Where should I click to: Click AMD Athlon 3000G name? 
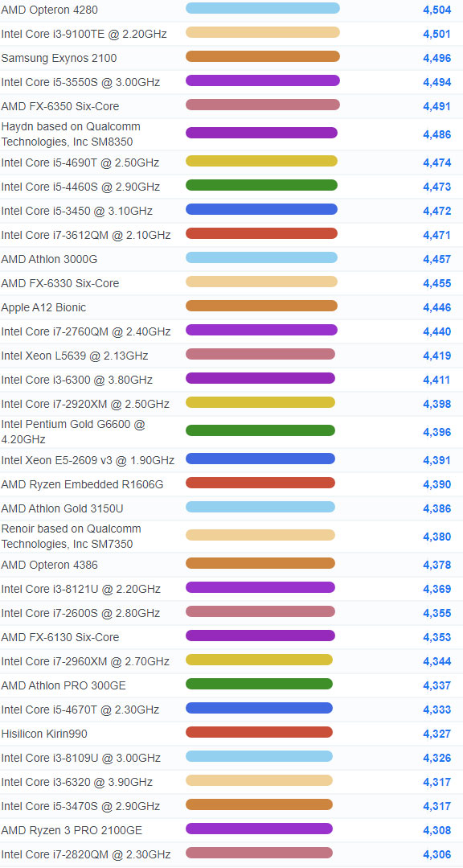pos(49,259)
